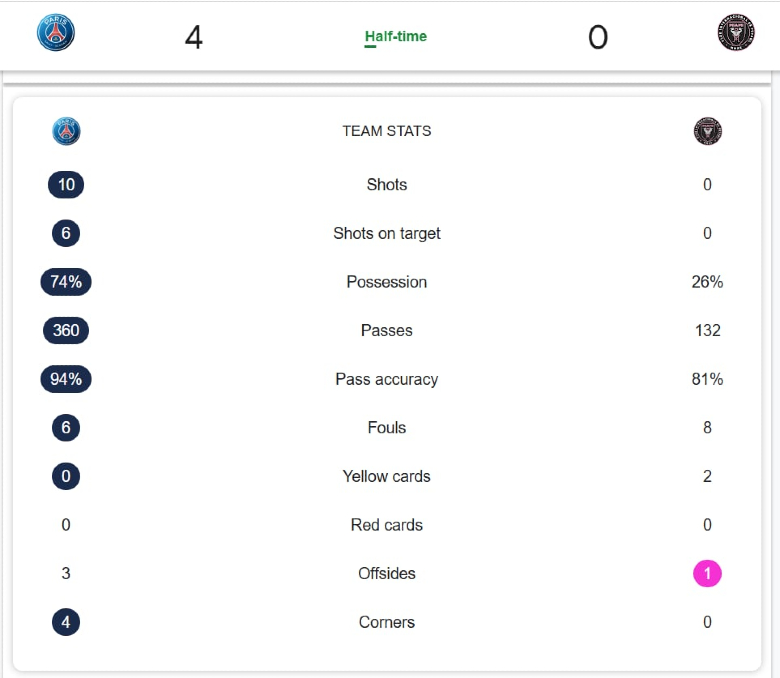Select the 74% possession badge

(x=66, y=282)
